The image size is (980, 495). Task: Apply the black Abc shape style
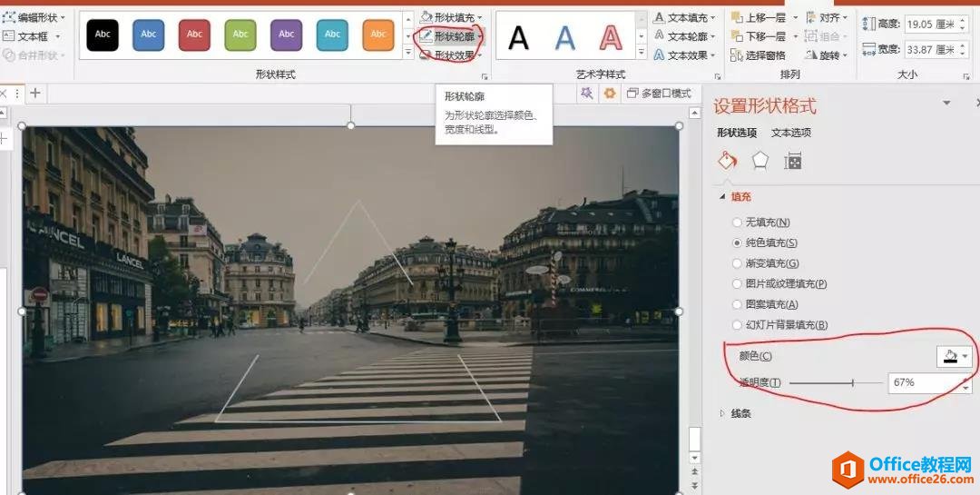[103, 35]
